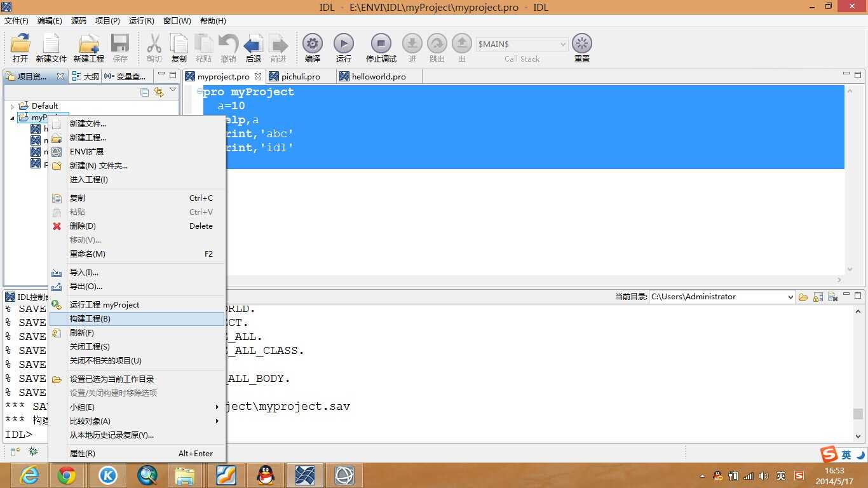Open the 当前目录 path dropdown

pos(790,297)
